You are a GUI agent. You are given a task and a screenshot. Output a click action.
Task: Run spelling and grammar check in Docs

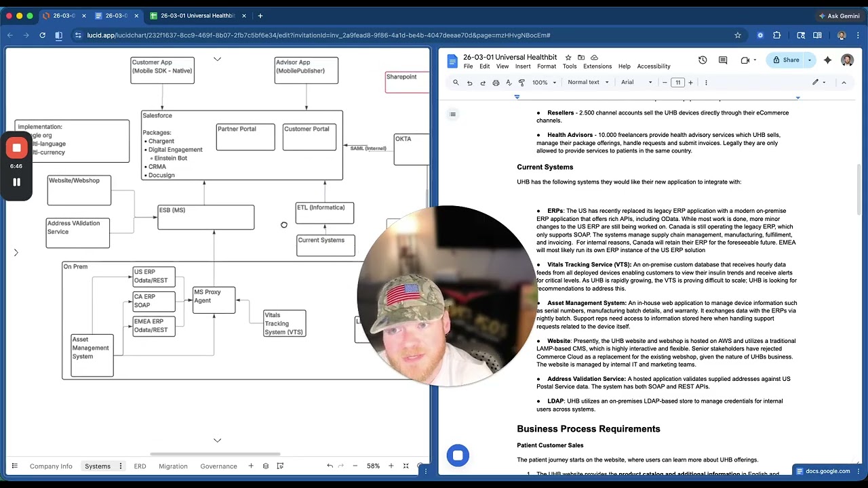pos(509,83)
